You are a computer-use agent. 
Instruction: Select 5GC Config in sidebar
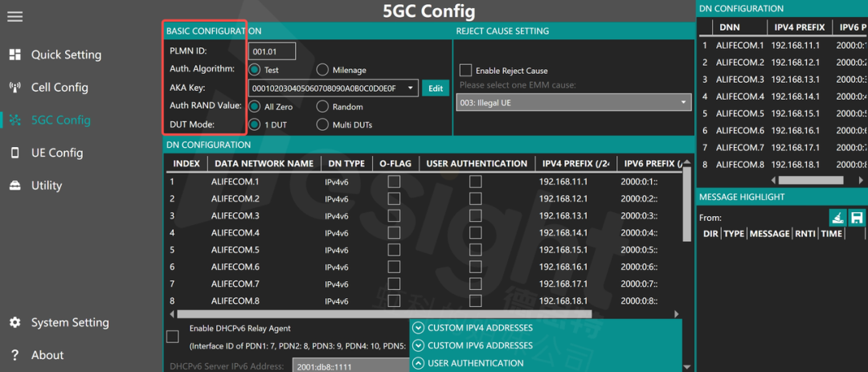coord(61,121)
